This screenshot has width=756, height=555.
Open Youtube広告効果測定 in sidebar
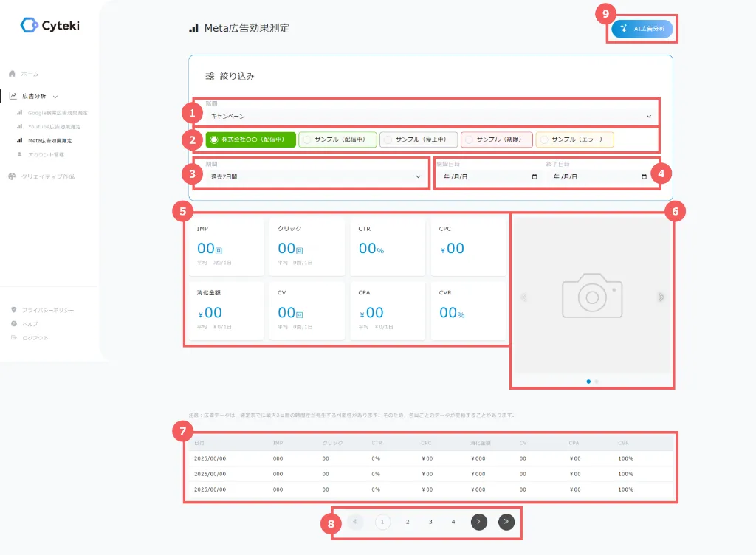coord(54,127)
